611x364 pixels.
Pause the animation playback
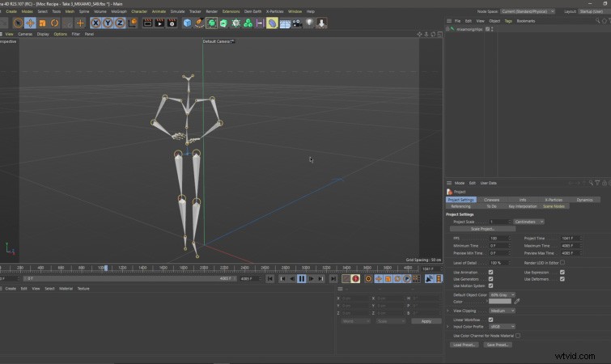[301, 278]
